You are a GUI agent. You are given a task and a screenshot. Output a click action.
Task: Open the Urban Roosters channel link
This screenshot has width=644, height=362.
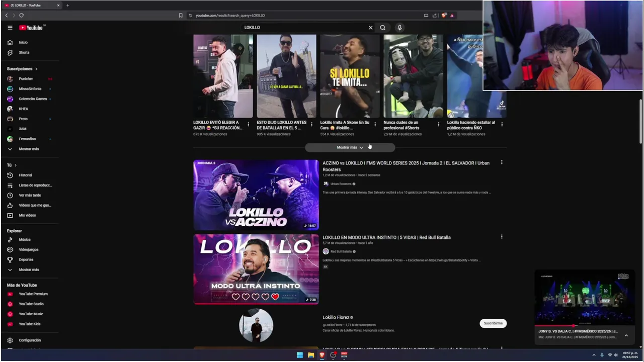coord(341,184)
